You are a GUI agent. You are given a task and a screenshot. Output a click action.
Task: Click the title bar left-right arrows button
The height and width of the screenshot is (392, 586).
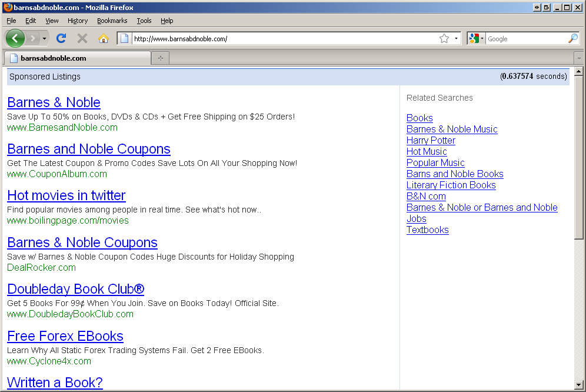click(537, 7)
